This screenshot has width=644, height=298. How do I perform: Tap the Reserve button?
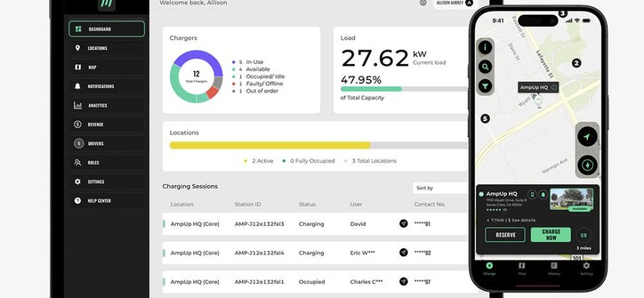click(x=505, y=235)
